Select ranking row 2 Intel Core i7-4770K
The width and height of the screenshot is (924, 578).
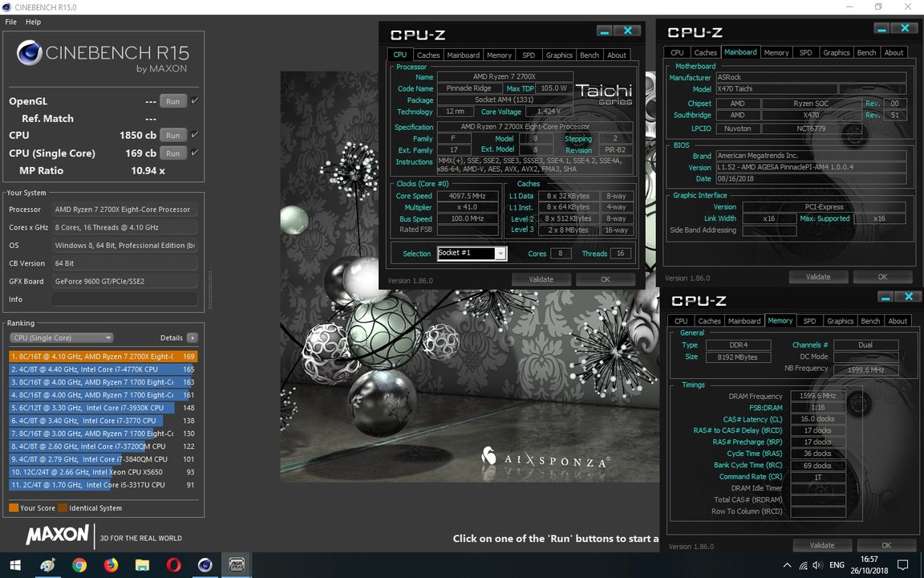103,369
